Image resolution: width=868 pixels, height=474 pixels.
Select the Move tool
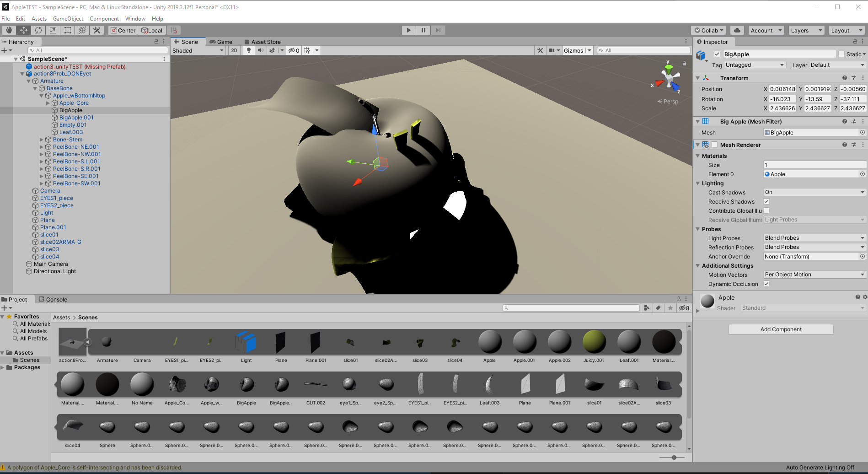pos(23,30)
